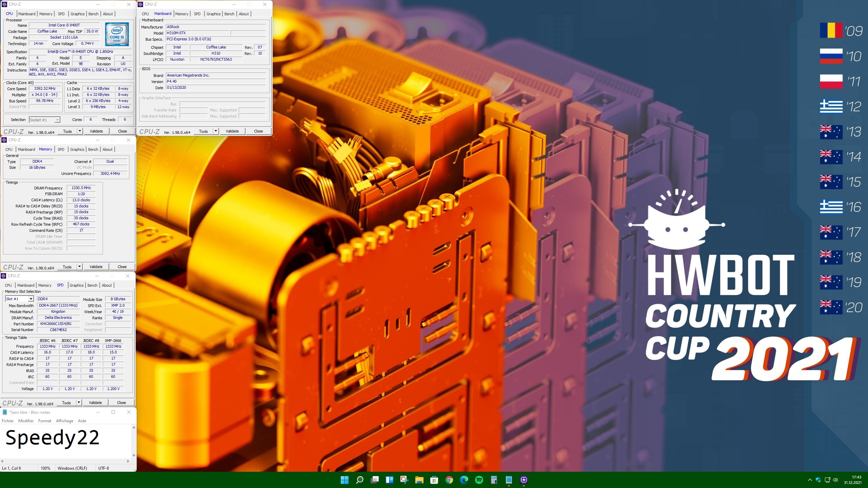
Task: Select the Core Speed value 3392.52 MHz
Action: tap(45, 89)
